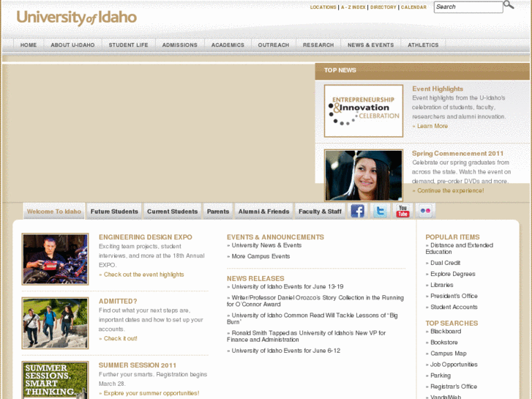
Task: Open the Facebook icon link
Action: (x=357, y=211)
